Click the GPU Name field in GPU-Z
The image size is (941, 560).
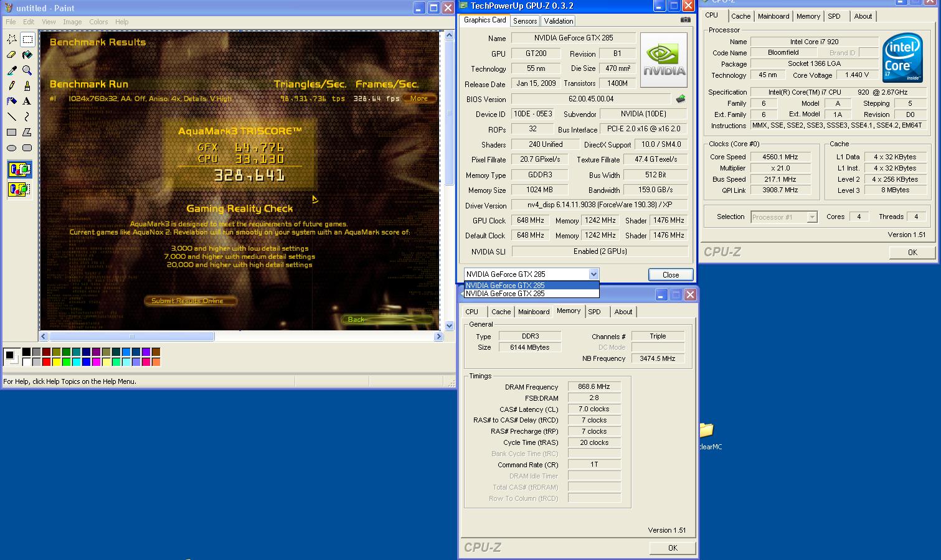(x=573, y=38)
